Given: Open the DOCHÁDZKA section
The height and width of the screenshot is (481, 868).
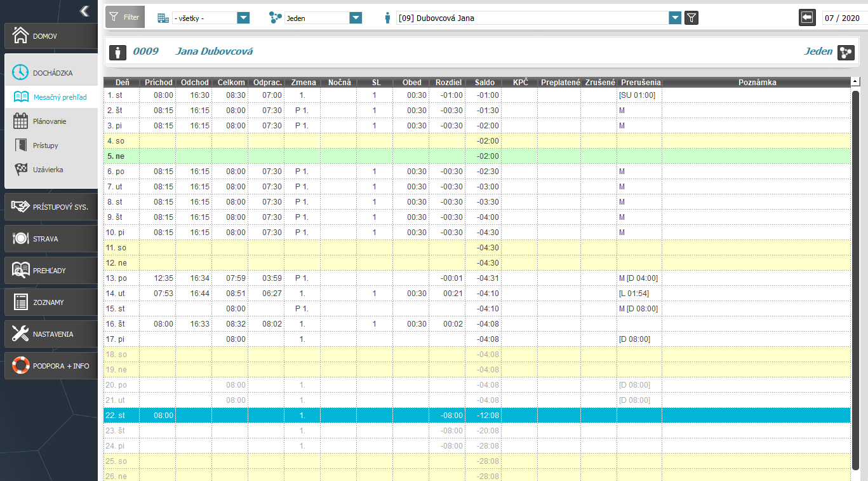Looking at the screenshot, I should click(x=51, y=72).
